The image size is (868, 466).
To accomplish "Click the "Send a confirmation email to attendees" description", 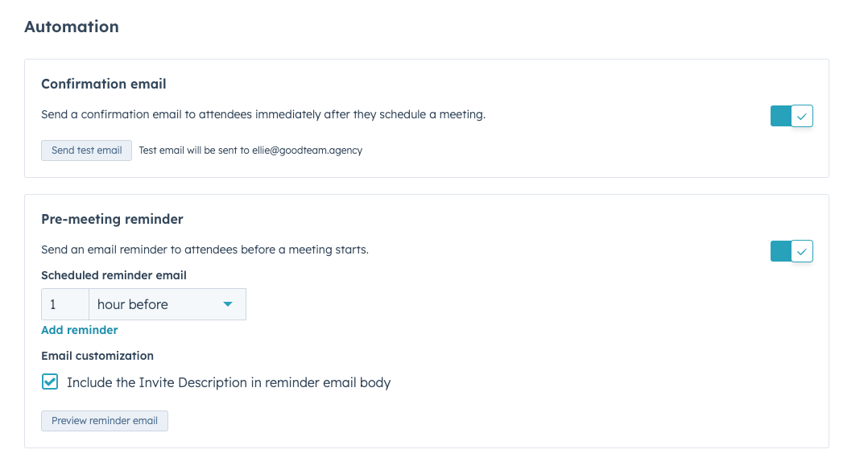I will (263, 114).
